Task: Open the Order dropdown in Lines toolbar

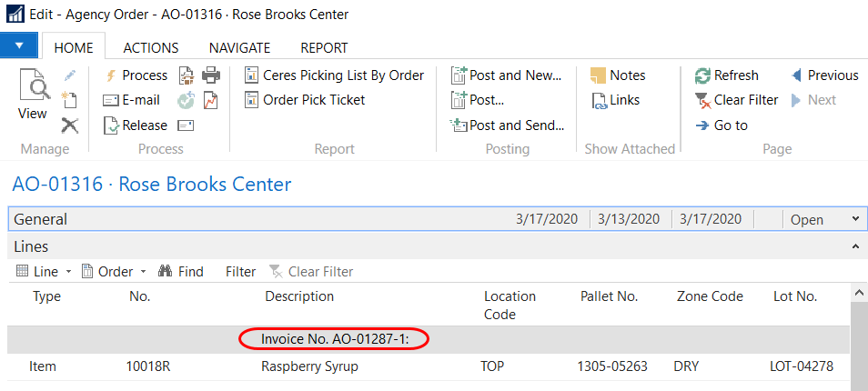Action: tap(114, 271)
